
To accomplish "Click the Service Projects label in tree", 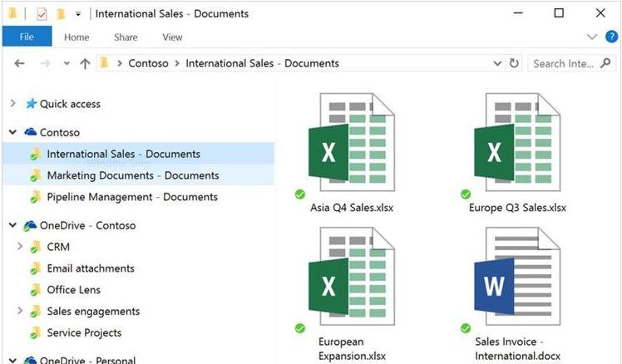I will [x=84, y=332].
